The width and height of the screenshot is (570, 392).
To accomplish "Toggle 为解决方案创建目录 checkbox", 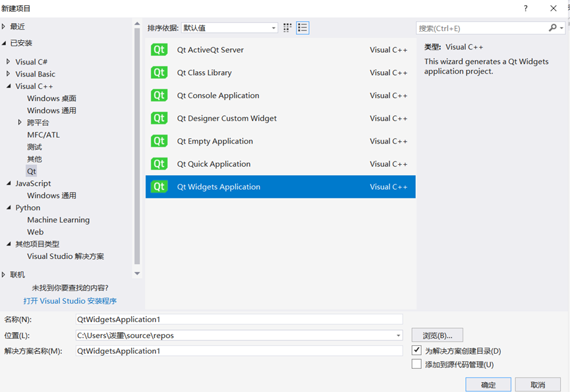I will click(416, 350).
